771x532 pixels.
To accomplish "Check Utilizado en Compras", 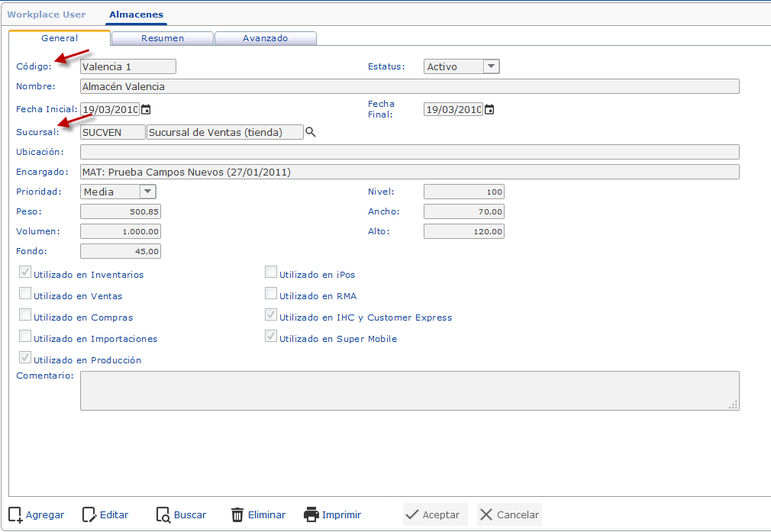I will coord(24,314).
